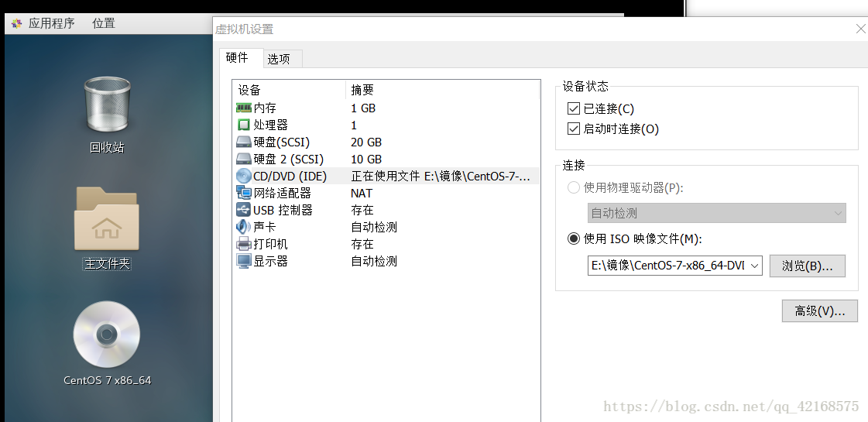
Task: Select the 硬盘 2 (SCSI) disk icon
Action: (x=244, y=160)
